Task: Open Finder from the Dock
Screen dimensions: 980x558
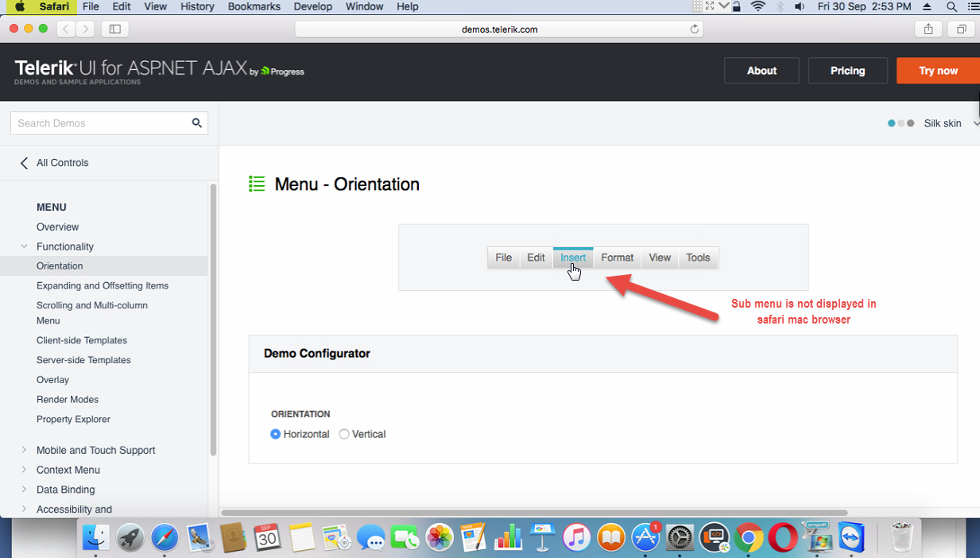Action: [x=96, y=537]
